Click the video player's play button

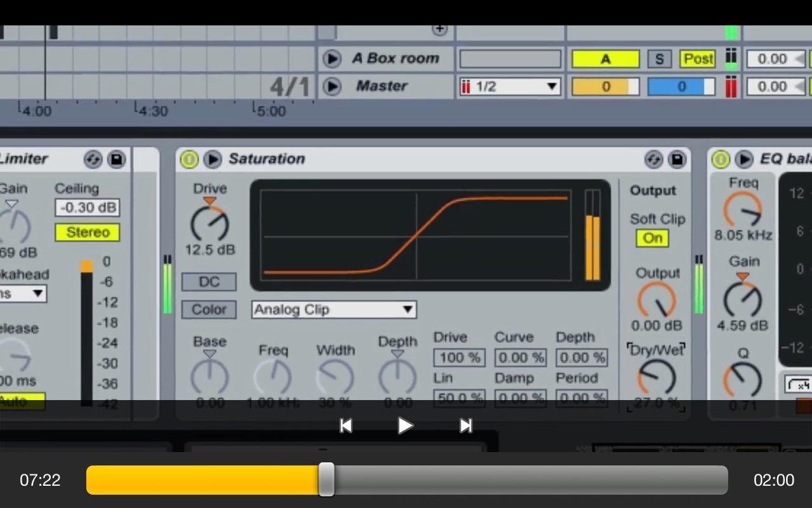coord(405,425)
